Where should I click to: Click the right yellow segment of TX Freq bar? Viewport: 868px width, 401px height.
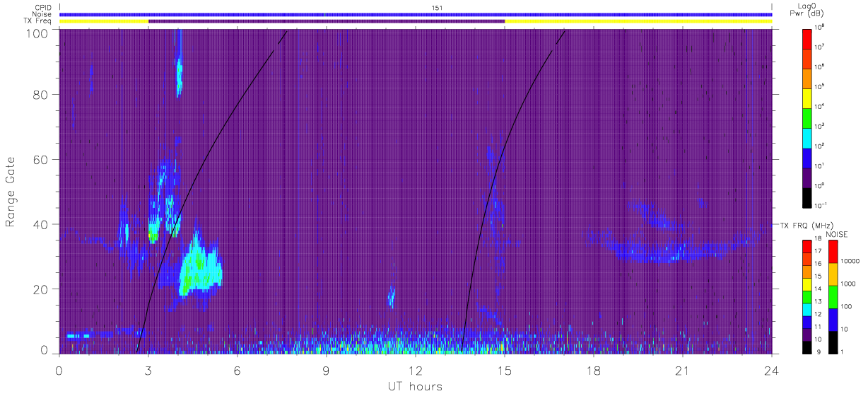tap(638, 21)
